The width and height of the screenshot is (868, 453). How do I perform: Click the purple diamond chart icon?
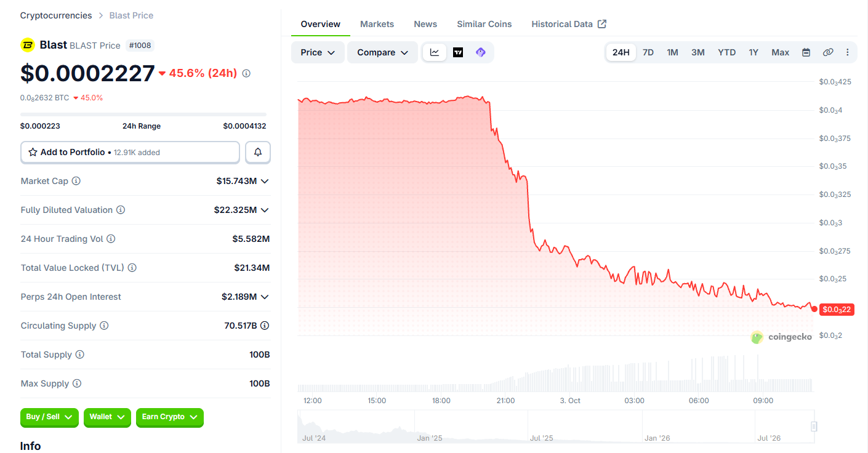coord(481,52)
